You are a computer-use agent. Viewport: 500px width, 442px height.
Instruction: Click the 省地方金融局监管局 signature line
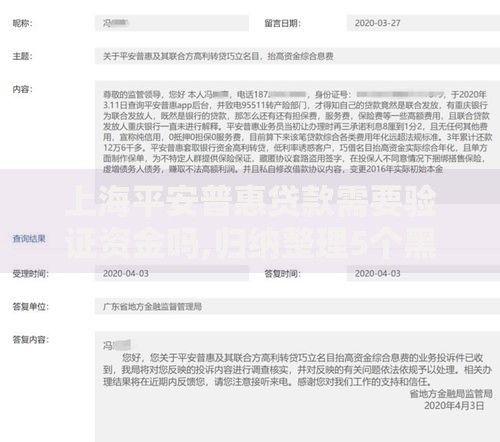451,394
